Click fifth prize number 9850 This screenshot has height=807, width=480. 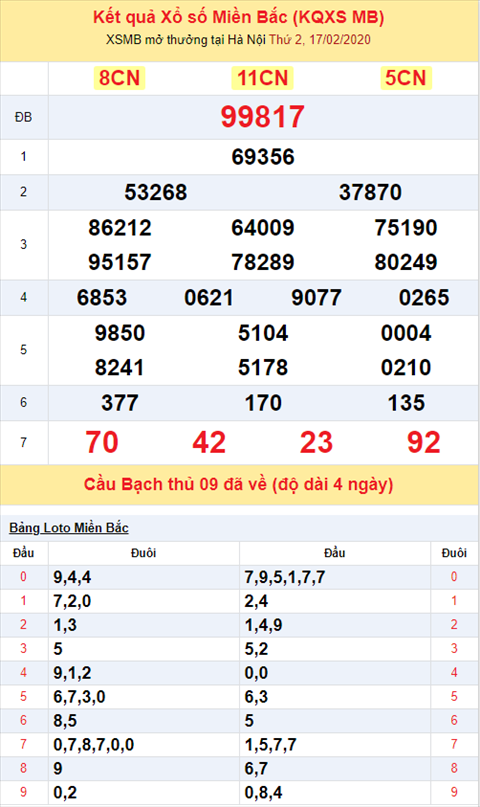120,334
